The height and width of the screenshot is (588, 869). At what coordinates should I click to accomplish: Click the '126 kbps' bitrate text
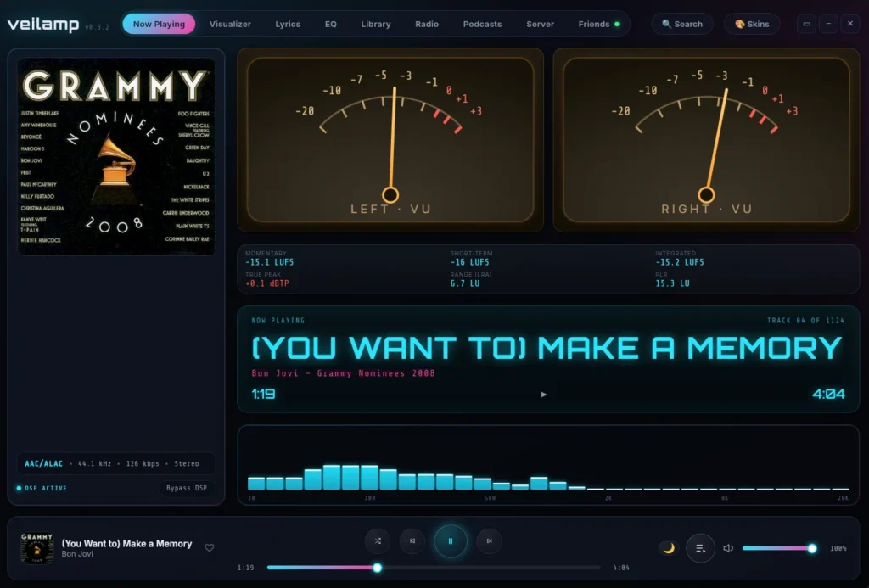[143, 464]
